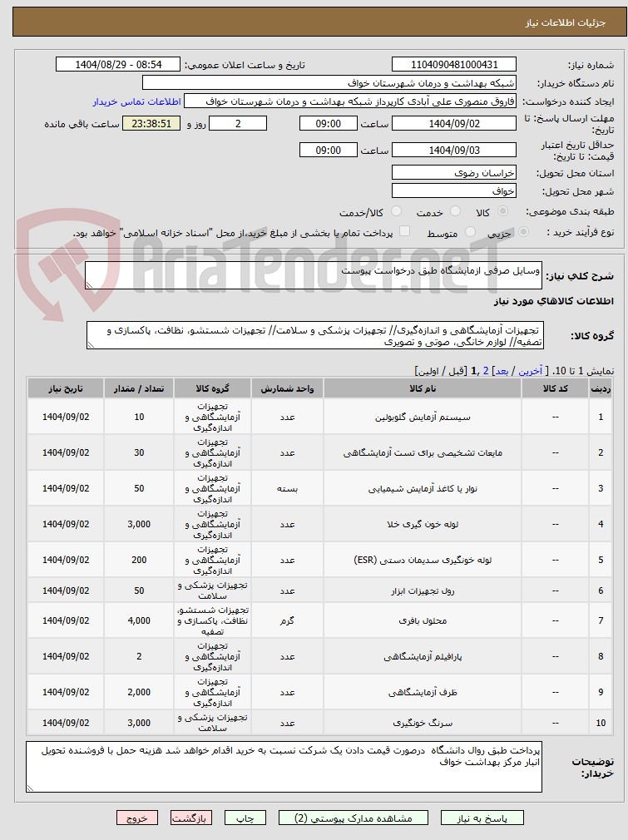The width and height of the screenshot is (628, 840).
Task: Click unit بسته in row 3
Action: (287, 488)
